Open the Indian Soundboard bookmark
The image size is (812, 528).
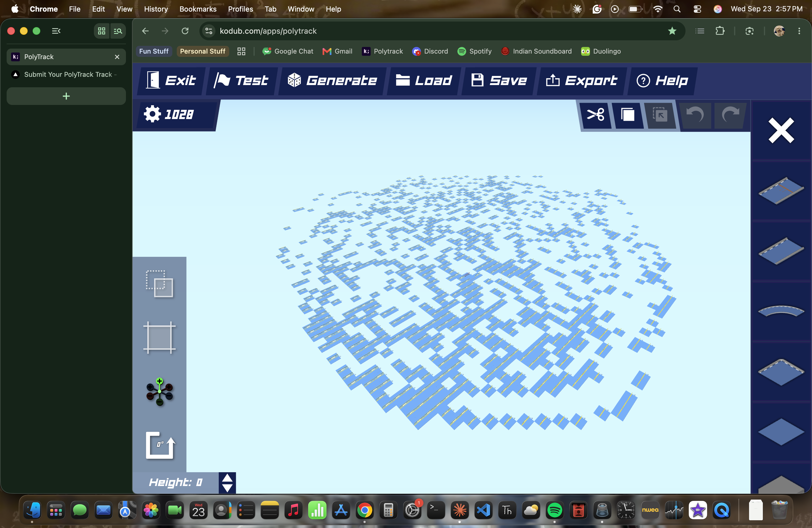(536, 51)
